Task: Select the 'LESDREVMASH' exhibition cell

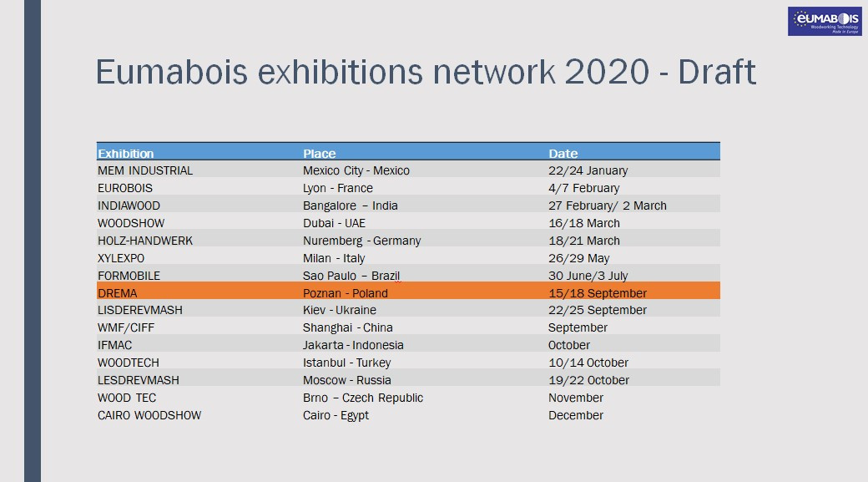Action: click(139, 381)
